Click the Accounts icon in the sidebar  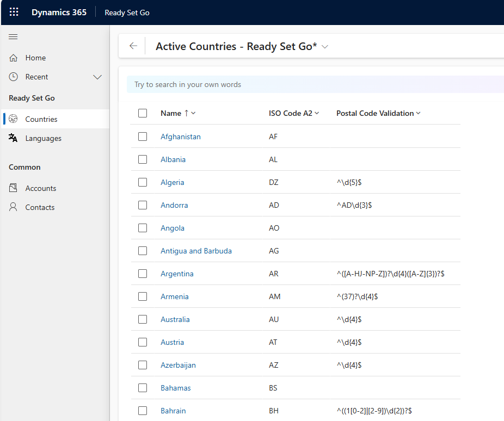point(13,188)
